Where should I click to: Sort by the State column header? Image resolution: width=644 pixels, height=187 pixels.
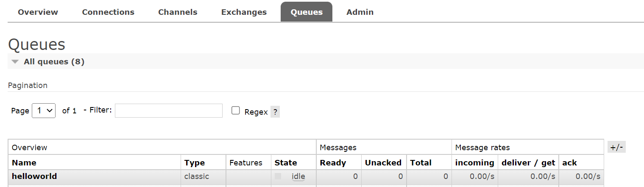[x=286, y=162]
